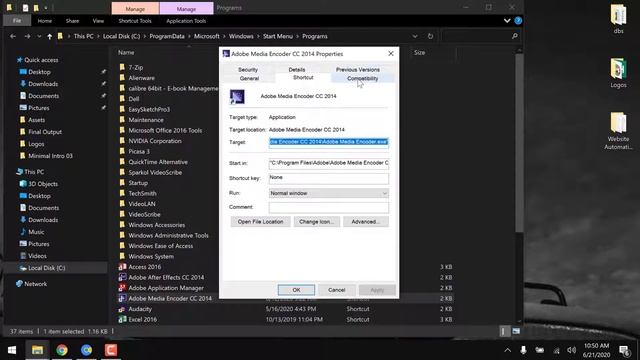This screenshot has height=360, width=640.
Task: Open the Share ribbon tab
Action: [x=72, y=21]
